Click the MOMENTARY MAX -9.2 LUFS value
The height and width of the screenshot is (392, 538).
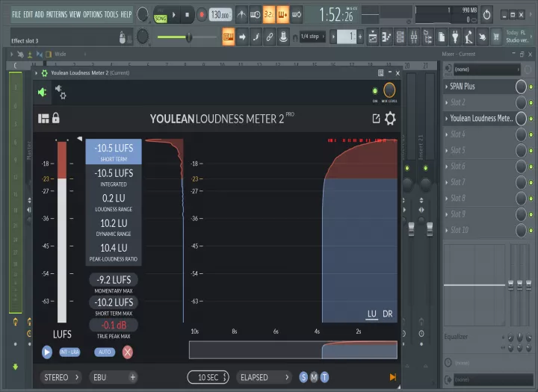(x=114, y=280)
